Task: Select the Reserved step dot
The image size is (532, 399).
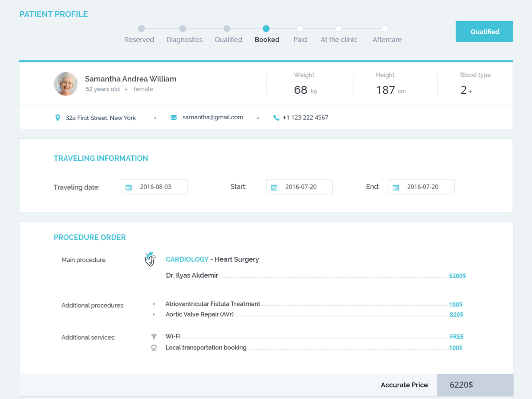Action: [142, 29]
